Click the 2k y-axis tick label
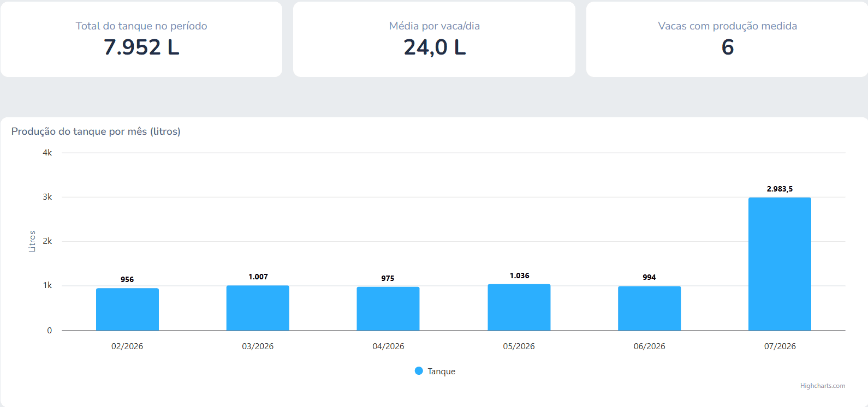This screenshot has width=868, height=407. (x=47, y=241)
